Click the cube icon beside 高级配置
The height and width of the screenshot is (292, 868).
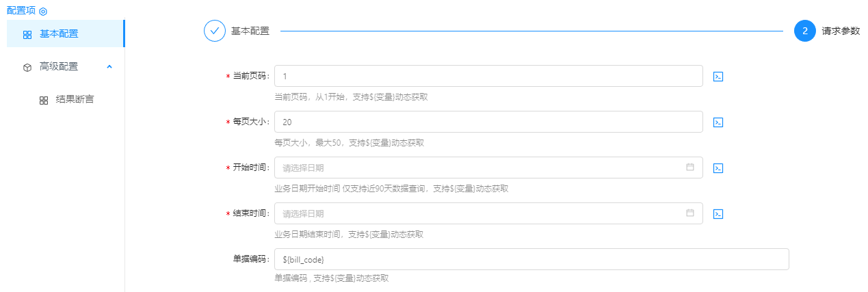[x=27, y=67]
